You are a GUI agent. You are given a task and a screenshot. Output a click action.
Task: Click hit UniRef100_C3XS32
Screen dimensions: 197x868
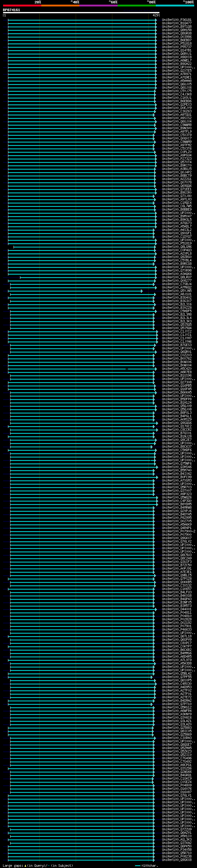(x=176, y=585)
